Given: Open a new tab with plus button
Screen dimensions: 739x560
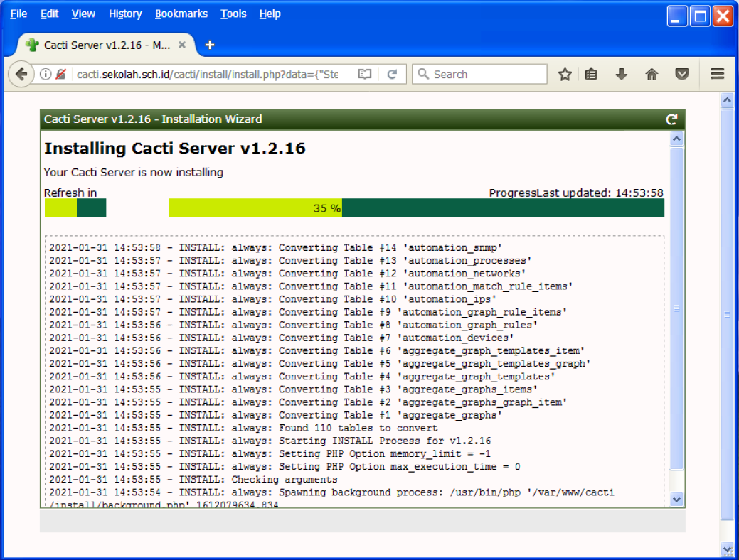Looking at the screenshot, I should (x=209, y=45).
